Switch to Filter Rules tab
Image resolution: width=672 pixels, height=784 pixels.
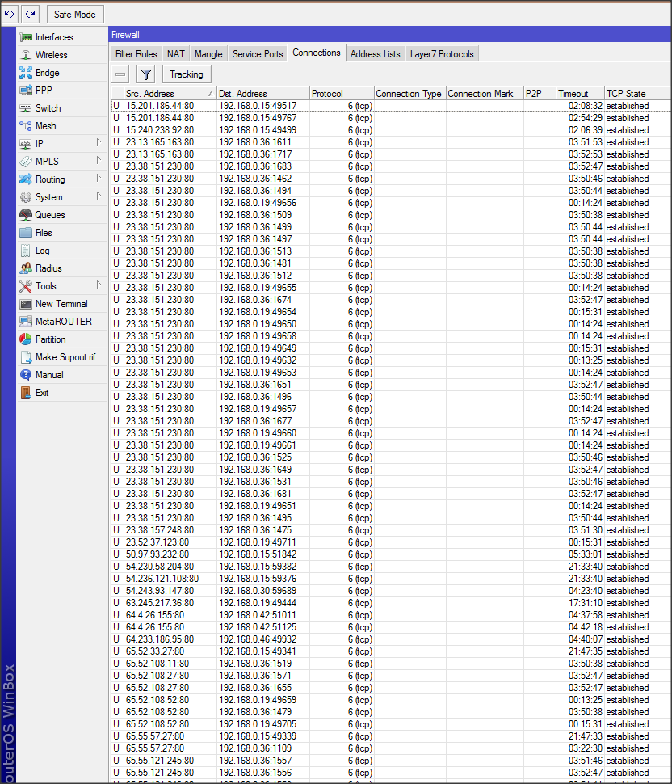pos(136,54)
